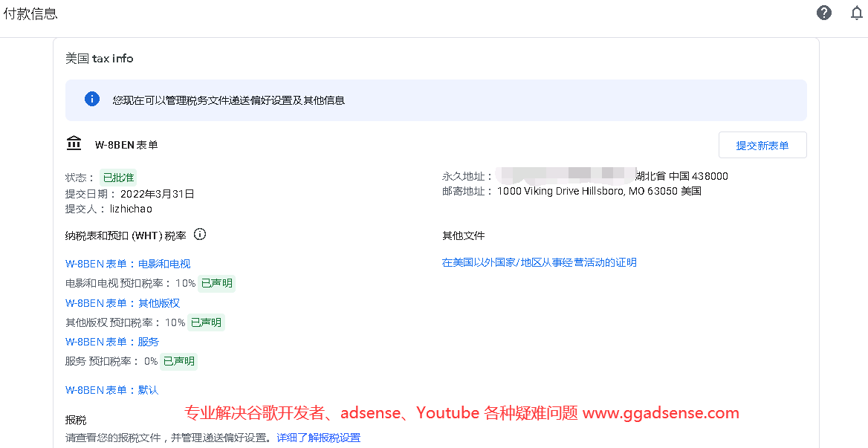The image size is (868, 448).
Task: Click the 提交新表单 button
Action: click(762, 145)
